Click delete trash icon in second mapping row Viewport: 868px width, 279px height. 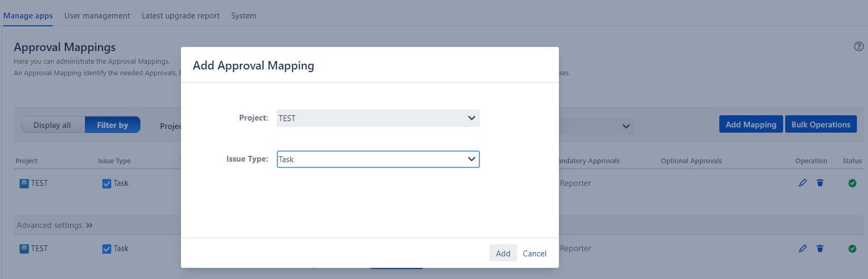coord(820,248)
